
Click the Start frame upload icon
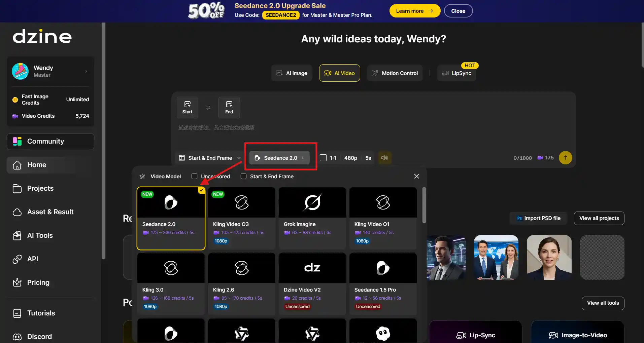[187, 107]
